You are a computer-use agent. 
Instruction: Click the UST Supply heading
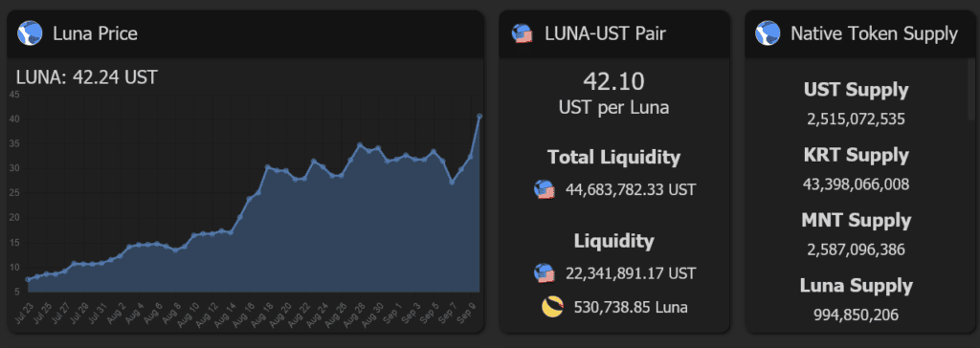(x=857, y=91)
